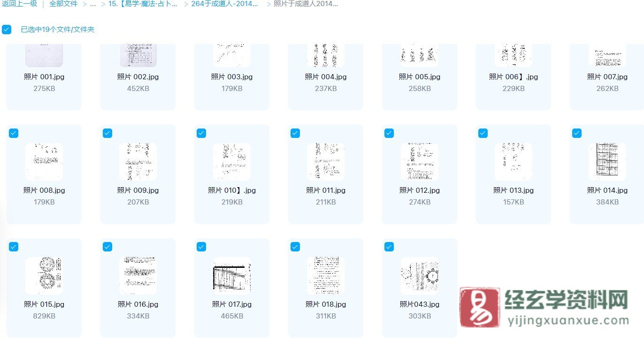The image size is (644, 341).
Task: Uncheck the checkbox on 照片 014.jpg
Action: pyautogui.click(x=577, y=133)
